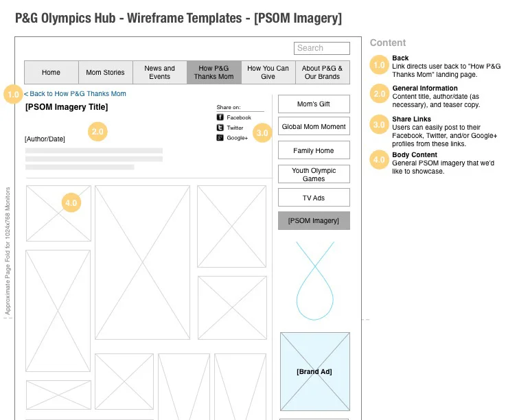Click the 'Share Links' annotation heading
Screen dimensions: 519x420
(411, 119)
